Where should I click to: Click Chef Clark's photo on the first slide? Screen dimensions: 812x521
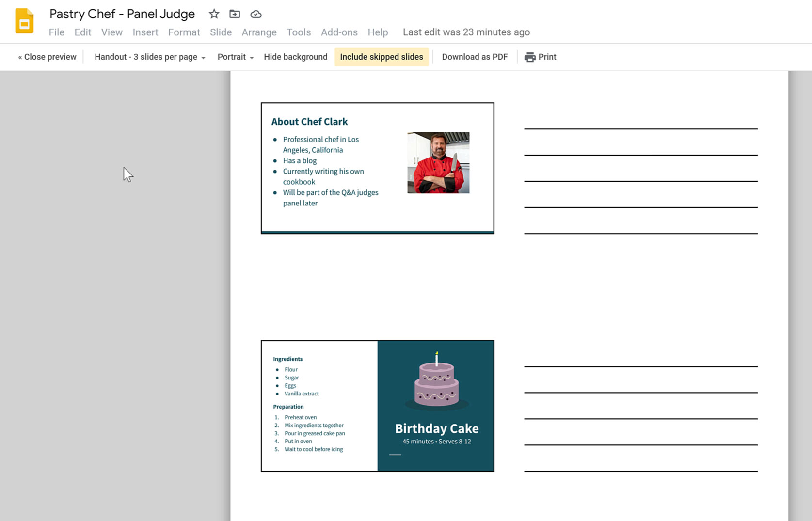[x=438, y=163]
